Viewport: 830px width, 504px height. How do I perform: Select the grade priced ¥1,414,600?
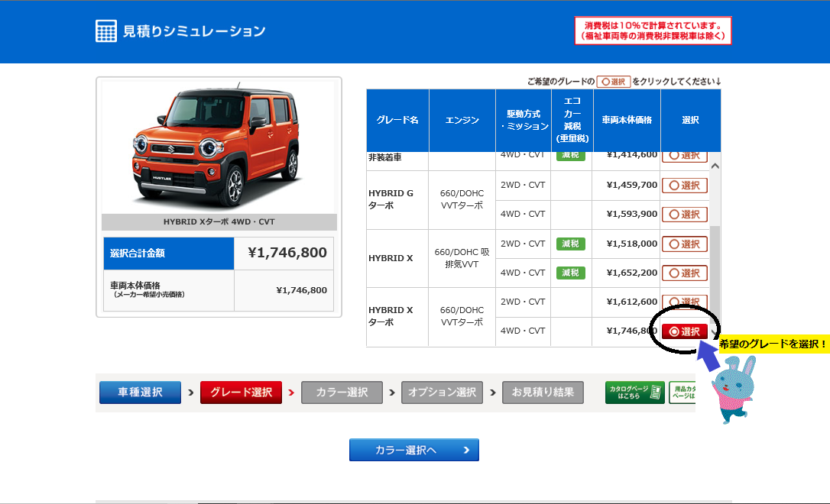point(685,157)
